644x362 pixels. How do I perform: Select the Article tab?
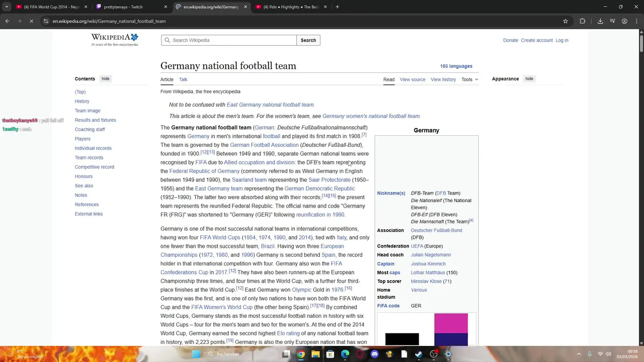point(167,79)
